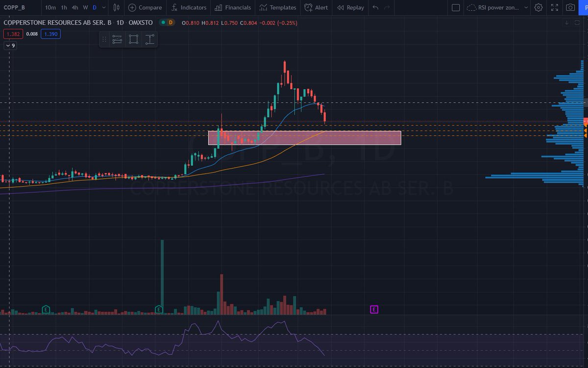
Task: Click the red price label on price axis
Action: point(585,121)
